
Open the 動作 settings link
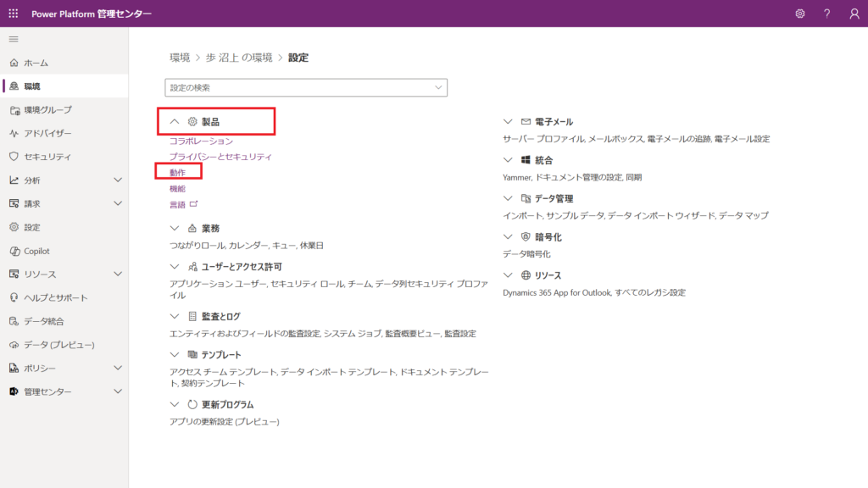[x=177, y=172]
